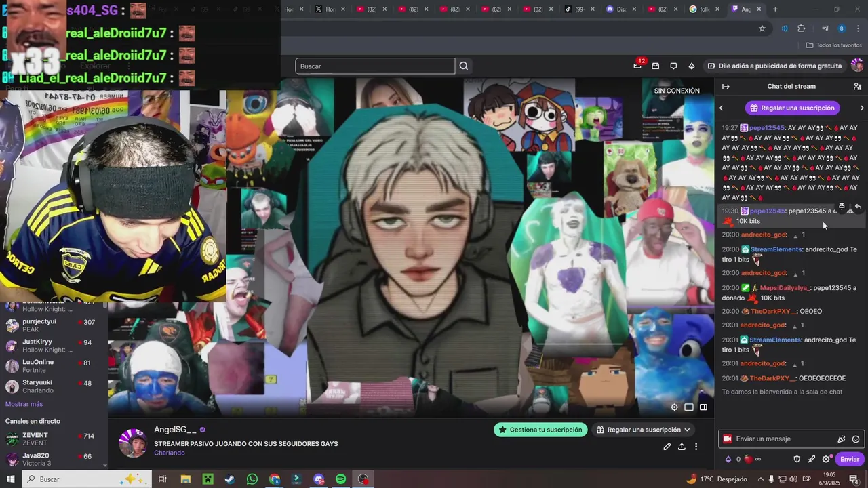Open Staryuuki channel in sidebar
Image resolution: width=868 pixels, height=488 pixels.
[54, 386]
